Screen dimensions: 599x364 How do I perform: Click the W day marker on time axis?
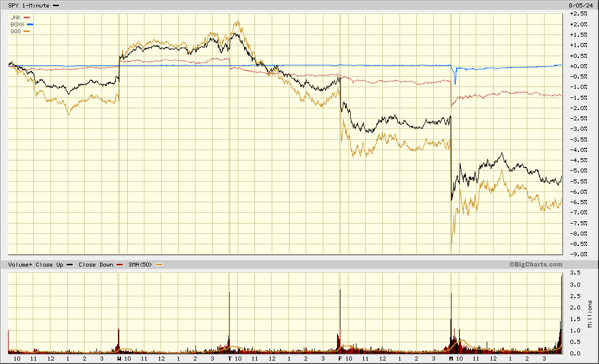[x=119, y=359]
